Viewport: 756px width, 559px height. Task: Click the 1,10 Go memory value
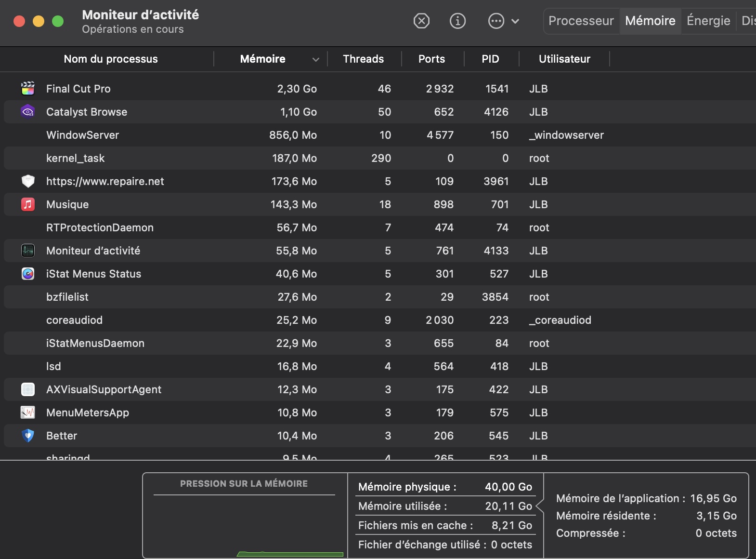pos(299,112)
